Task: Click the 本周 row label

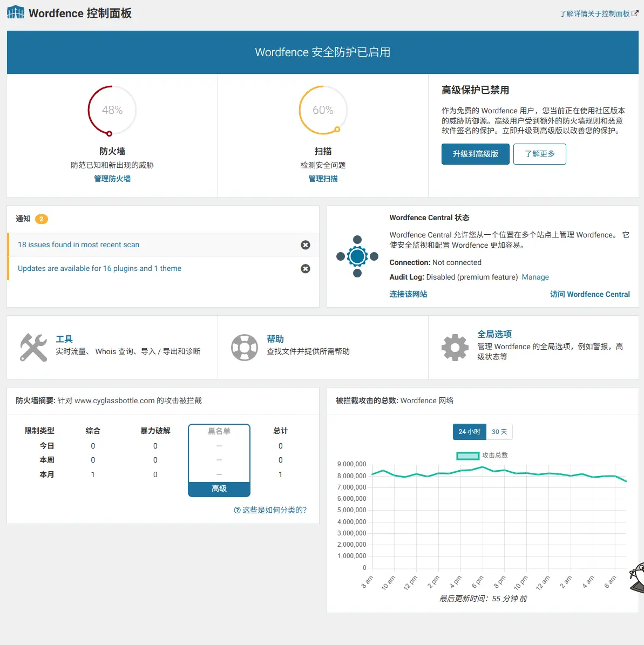Action: coord(47,460)
